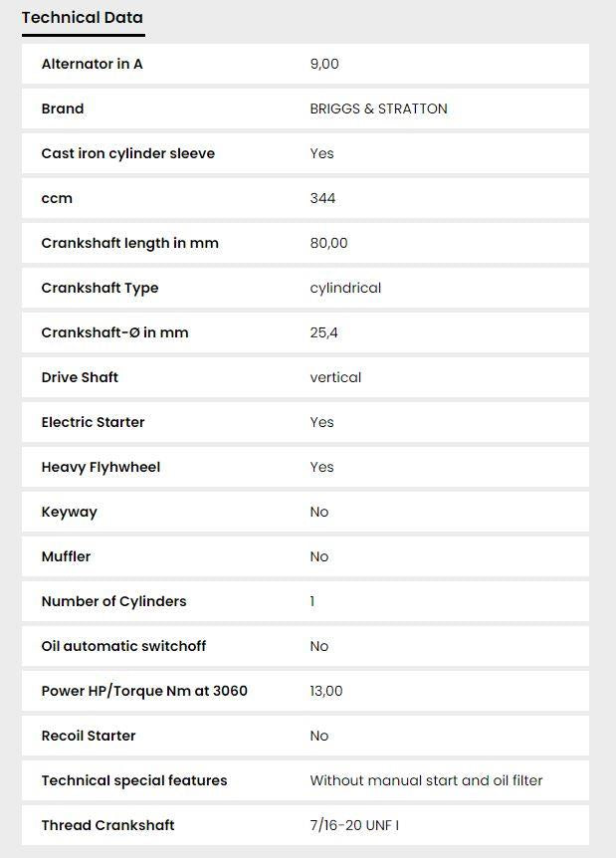Click the Muffler No value
The image size is (616, 858).
[319, 556]
